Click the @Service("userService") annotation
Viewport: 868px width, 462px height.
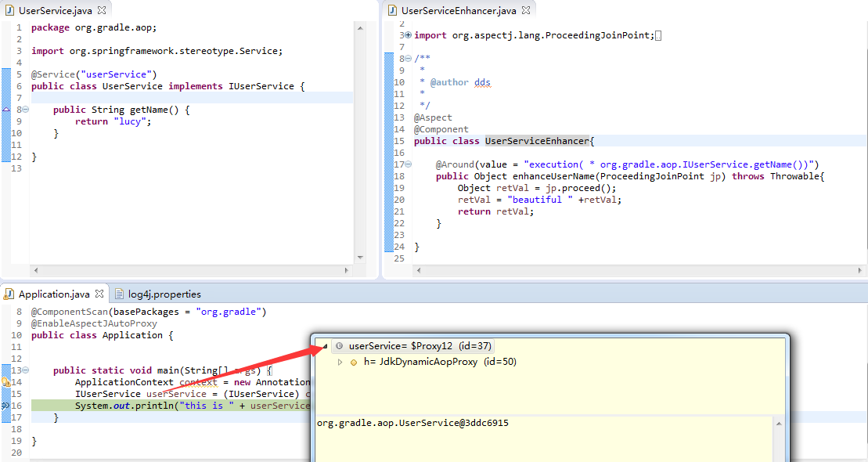94,74
